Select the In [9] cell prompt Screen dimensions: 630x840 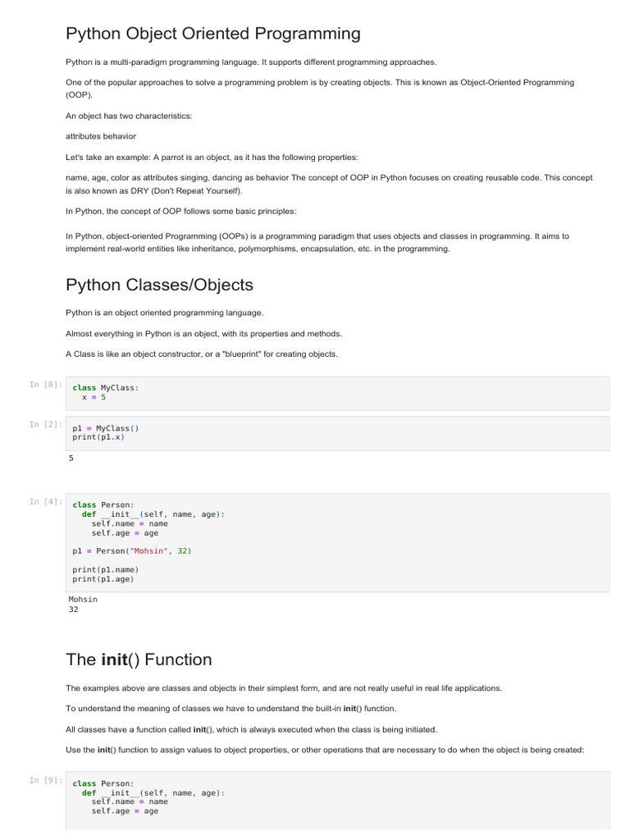point(46,780)
